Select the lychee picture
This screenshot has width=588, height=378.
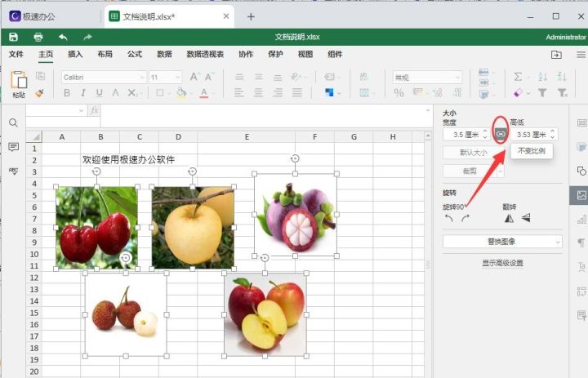126,314
